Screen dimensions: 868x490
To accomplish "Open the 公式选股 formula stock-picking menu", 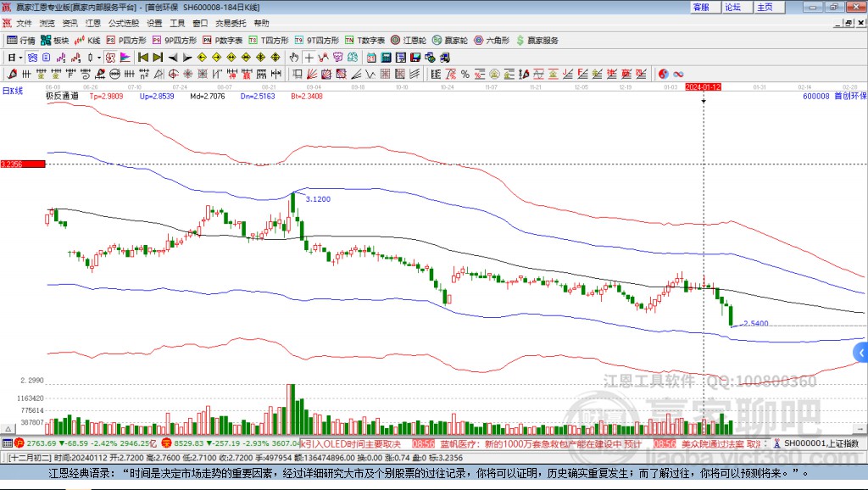I will click(x=123, y=23).
